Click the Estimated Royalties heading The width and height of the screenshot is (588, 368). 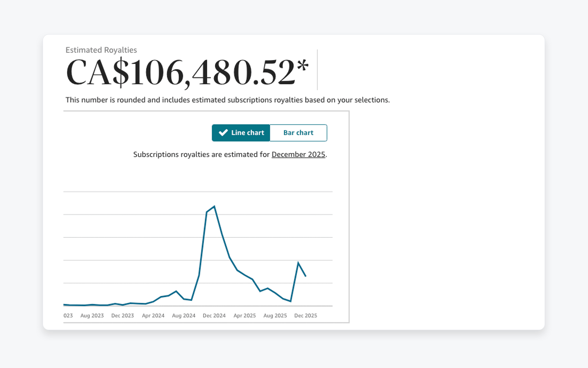(101, 50)
